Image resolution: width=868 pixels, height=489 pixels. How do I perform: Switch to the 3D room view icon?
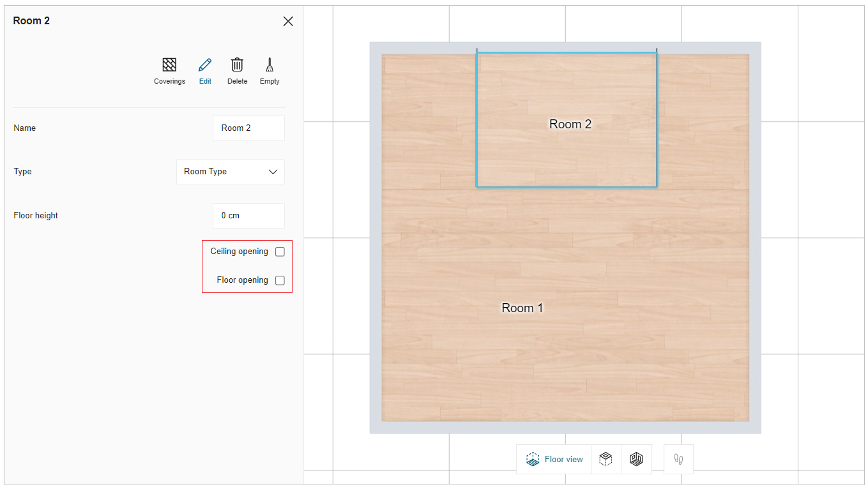(636, 459)
